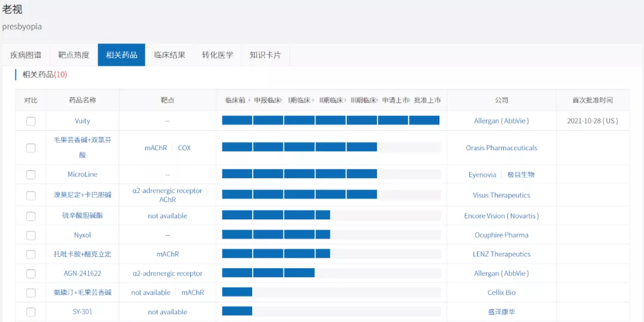The width and height of the screenshot is (644, 322).
Task: Open the Ocuphire Pharma company link
Action: [x=501, y=236]
